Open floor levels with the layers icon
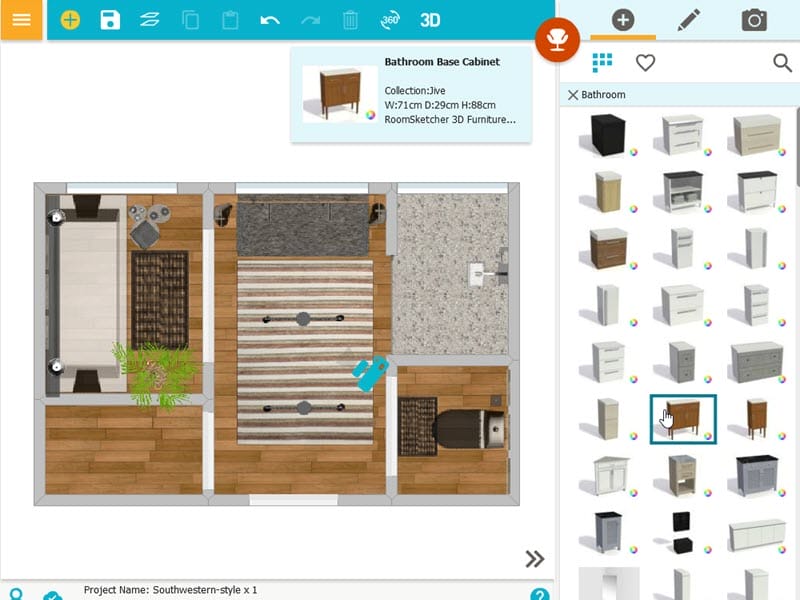800x600 pixels. pyautogui.click(x=150, y=19)
